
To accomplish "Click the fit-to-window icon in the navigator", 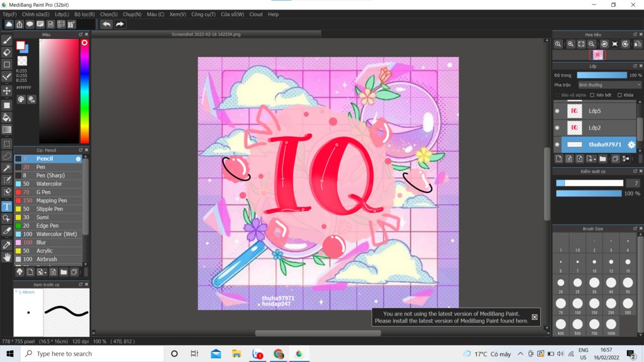I will (581, 44).
